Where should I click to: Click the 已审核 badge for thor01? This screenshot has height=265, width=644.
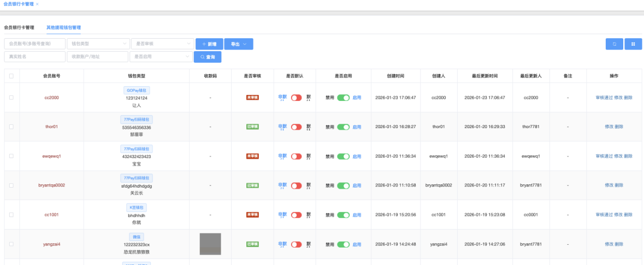(252, 127)
